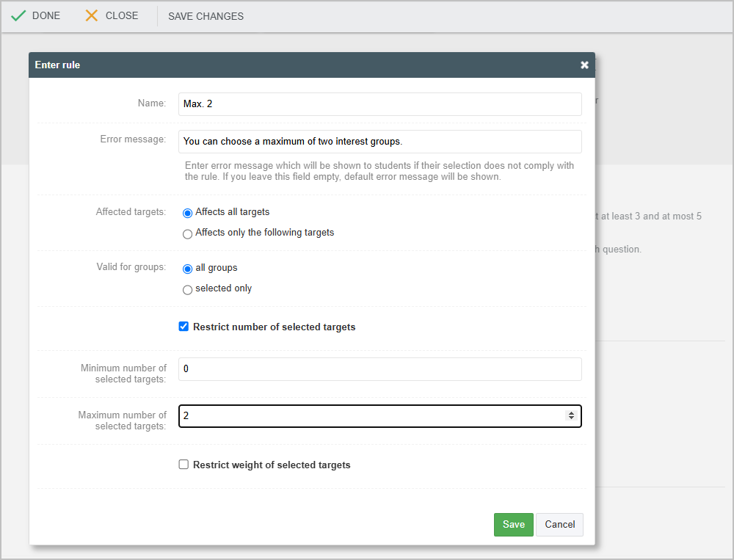Click the Name input field
Viewport: 734px width, 560px height.
pyautogui.click(x=379, y=104)
